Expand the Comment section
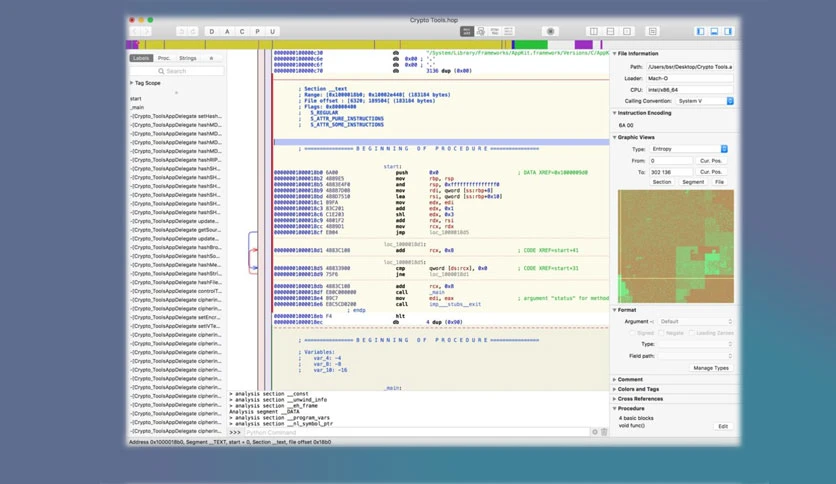 point(614,380)
